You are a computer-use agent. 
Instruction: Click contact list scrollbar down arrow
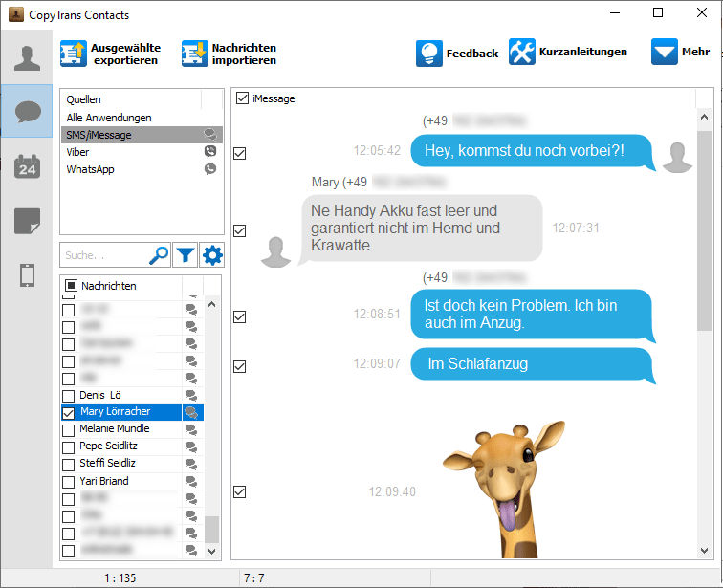tap(211, 551)
